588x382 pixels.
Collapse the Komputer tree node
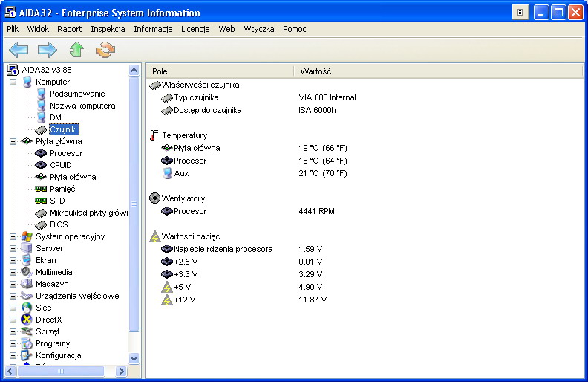(13, 82)
